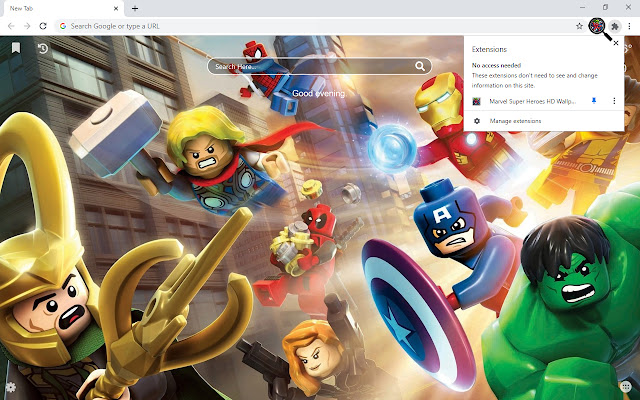Open a new tab with the plus button
This screenshot has width=640, height=400.
tap(135, 8)
